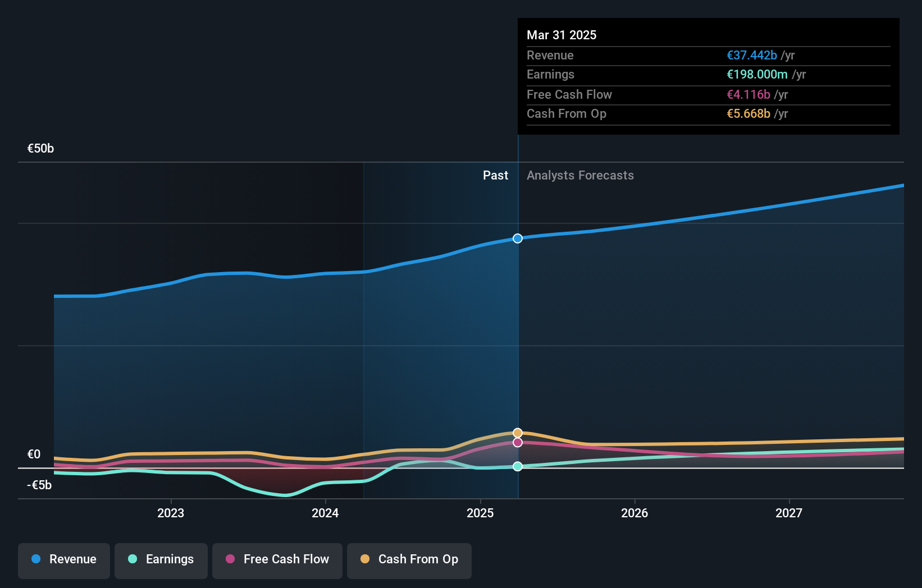The image size is (922, 588).
Task: Click the blue Revenue data point marker
Action: [518, 238]
